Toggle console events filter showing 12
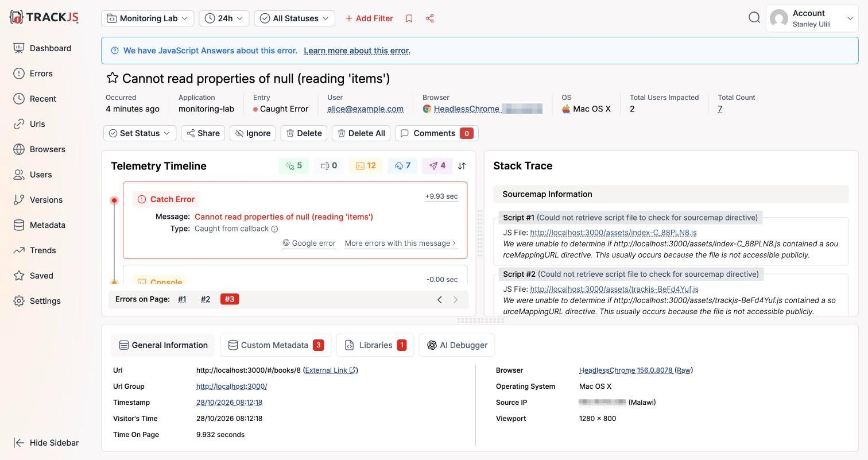Viewport: 868px width, 460px height. pos(366,166)
